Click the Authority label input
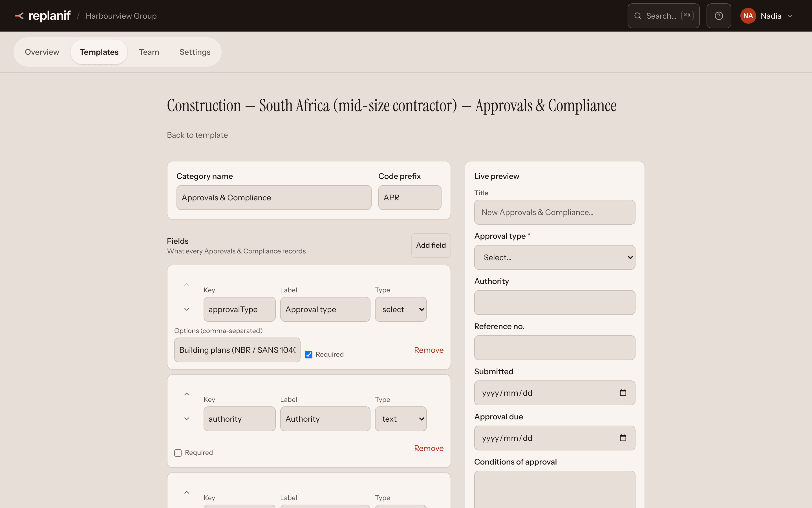The width and height of the screenshot is (812, 508). [x=325, y=419]
